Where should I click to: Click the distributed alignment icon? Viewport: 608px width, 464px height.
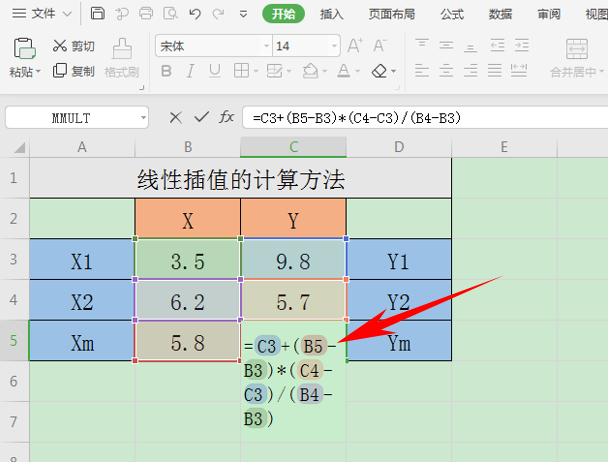[x=519, y=71]
